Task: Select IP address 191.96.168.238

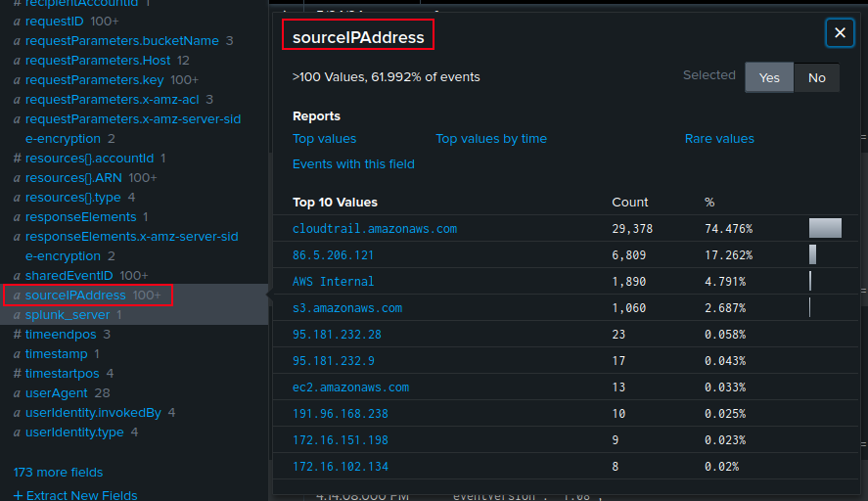Action: click(340, 414)
